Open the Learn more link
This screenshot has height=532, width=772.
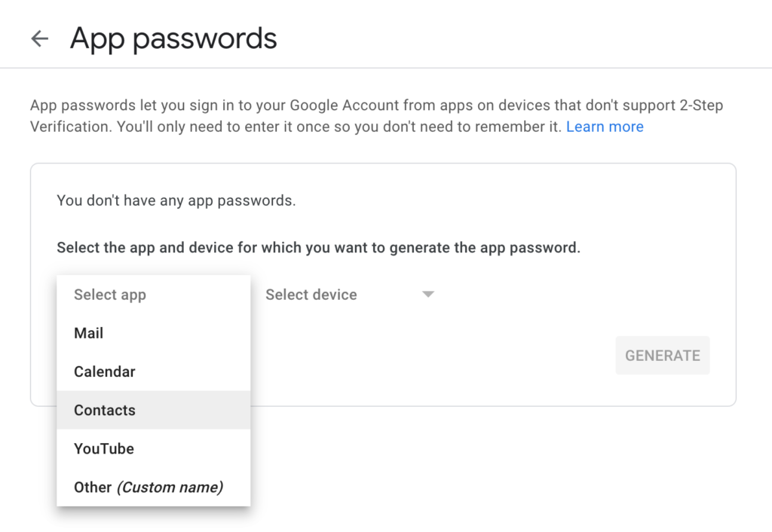[605, 126]
